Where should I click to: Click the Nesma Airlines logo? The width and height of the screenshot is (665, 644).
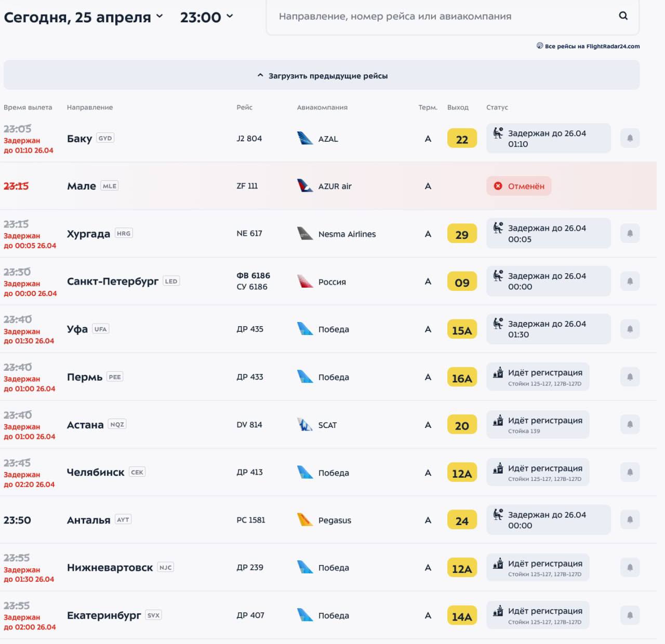tap(305, 234)
